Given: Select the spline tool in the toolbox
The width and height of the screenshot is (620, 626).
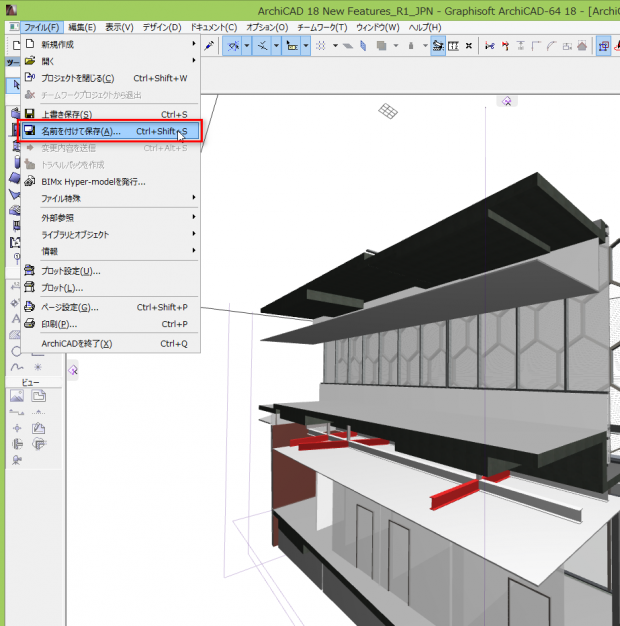Looking at the screenshot, I should [18, 367].
